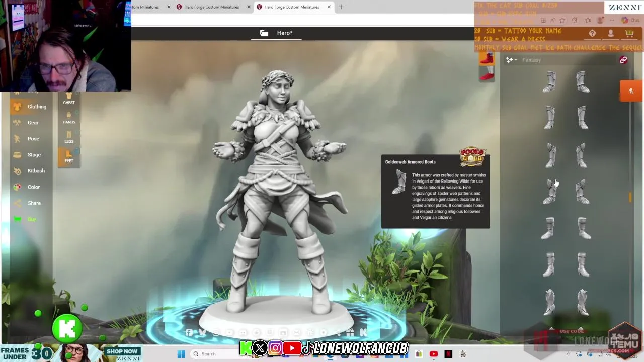This screenshot has width=644, height=362.
Task: Click the gift icon below the miniature
Action: (350, 332)
